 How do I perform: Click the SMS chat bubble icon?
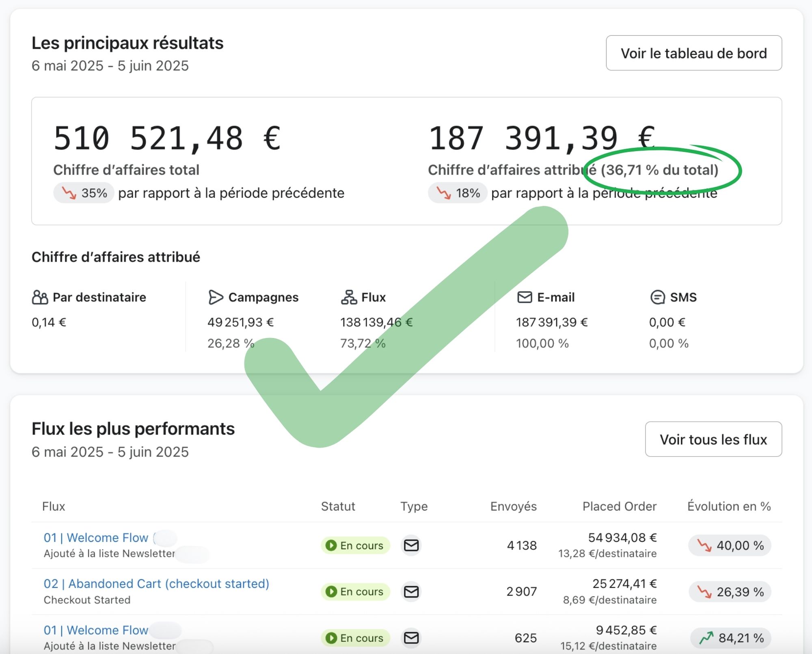pos(657,297)
